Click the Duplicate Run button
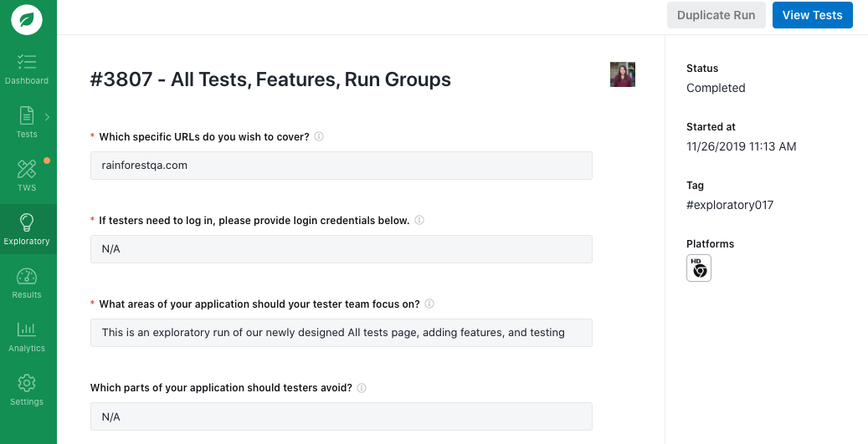This screenshot has height=444, width=868. [716, 15]
